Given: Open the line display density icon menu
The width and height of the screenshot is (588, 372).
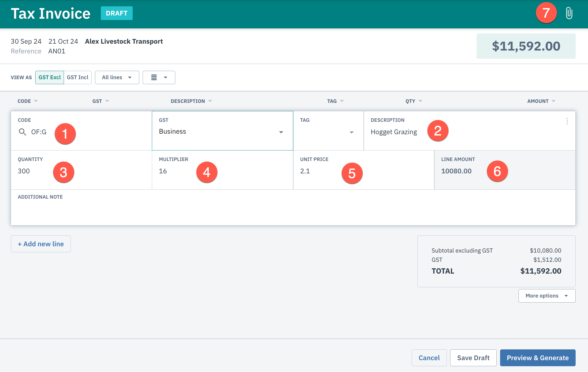Looking at the screenshot, I should click(x=158, y=77).
